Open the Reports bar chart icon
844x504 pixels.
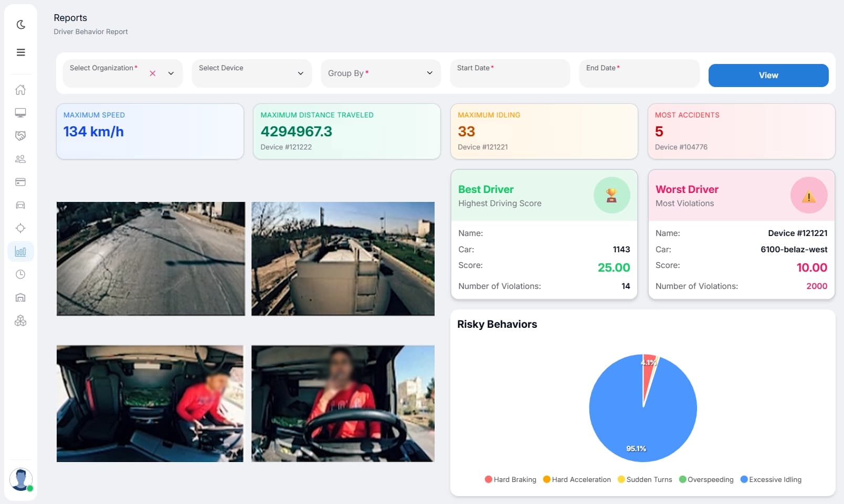point(20,252)
